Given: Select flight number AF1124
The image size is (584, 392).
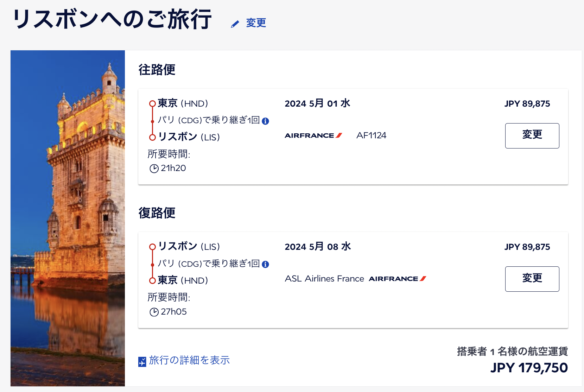Looking at the screenshot, I should [x=371, y=135].
